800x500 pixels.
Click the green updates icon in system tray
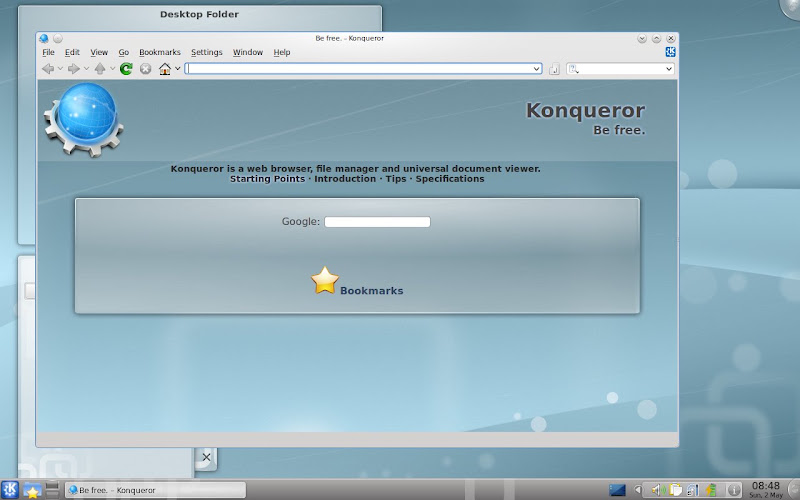click(711, 490)
